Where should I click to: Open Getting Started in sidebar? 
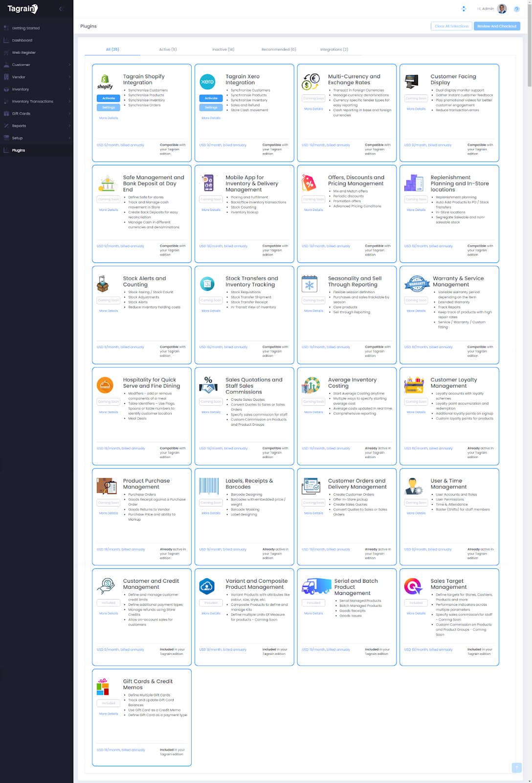pos(37,28)
